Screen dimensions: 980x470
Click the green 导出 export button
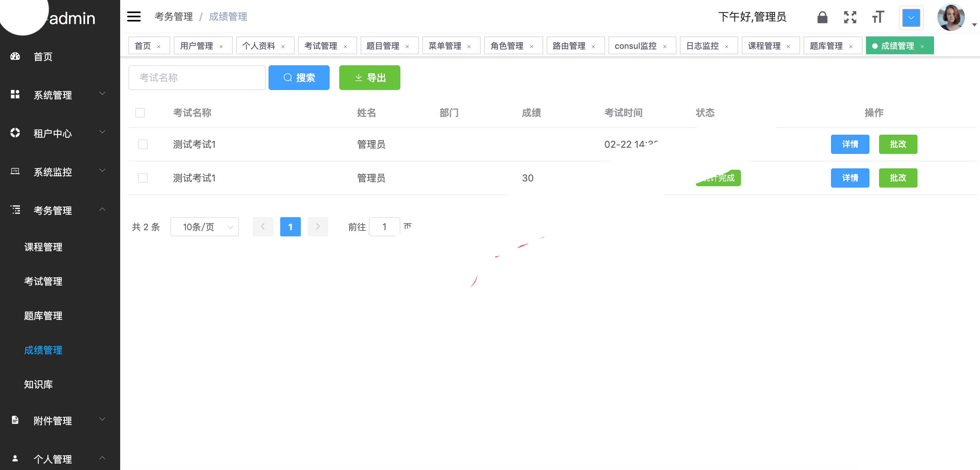tap(369, 78)
